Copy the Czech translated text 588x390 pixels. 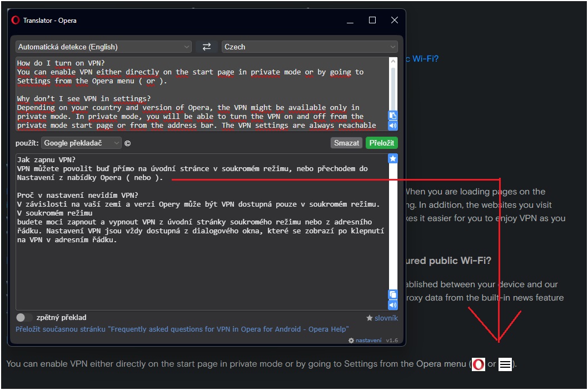[x=392, y=295]
